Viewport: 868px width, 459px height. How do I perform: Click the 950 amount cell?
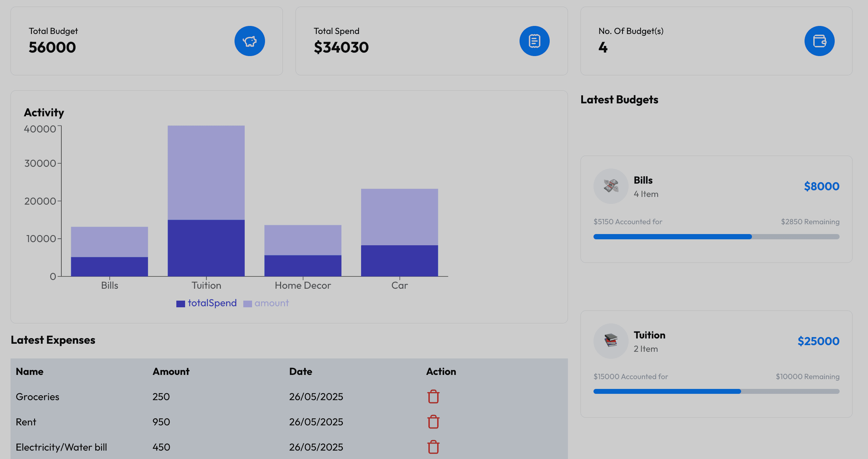pyautogui.click(x=161, y=422)
